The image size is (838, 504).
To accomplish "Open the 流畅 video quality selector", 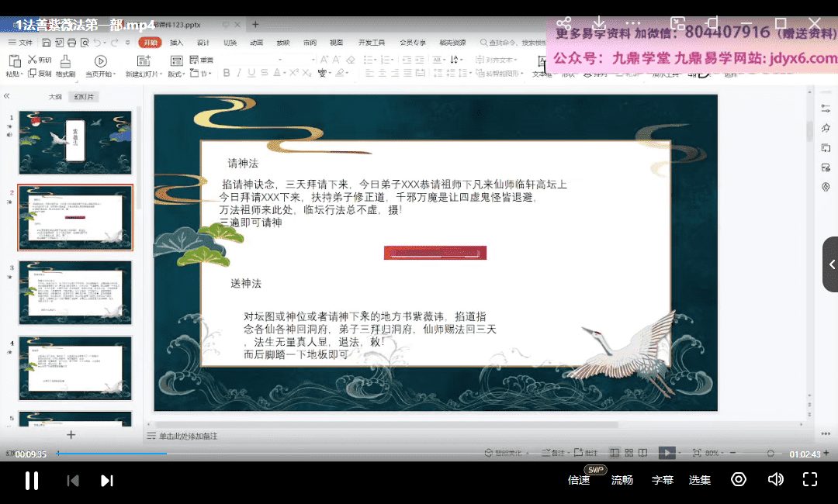I will point(622,480).
